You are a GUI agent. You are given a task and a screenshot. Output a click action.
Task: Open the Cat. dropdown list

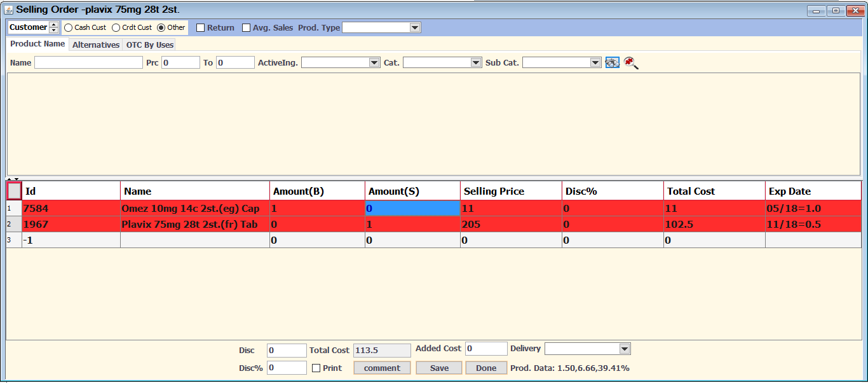pyautogui.click(x=476, y=62)
